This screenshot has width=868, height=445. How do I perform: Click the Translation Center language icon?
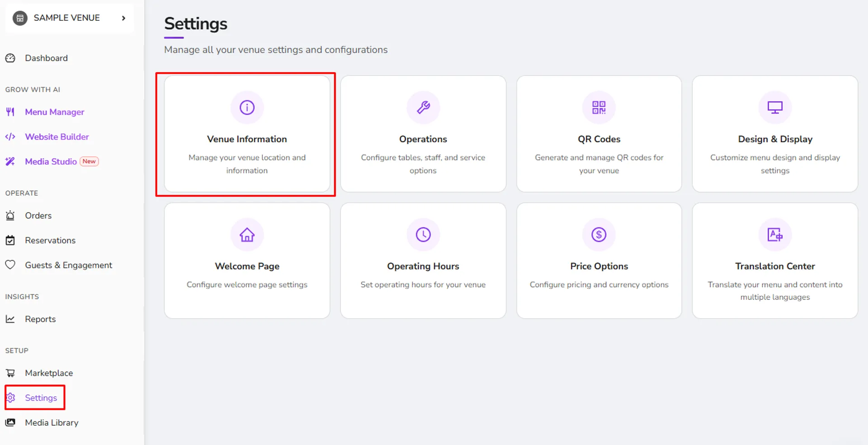(x=775, y=234)
